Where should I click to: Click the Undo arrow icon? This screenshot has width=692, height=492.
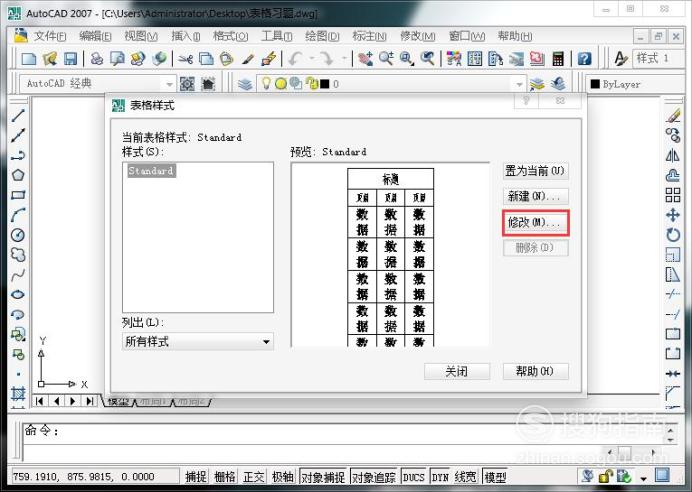tap(295, 58)
